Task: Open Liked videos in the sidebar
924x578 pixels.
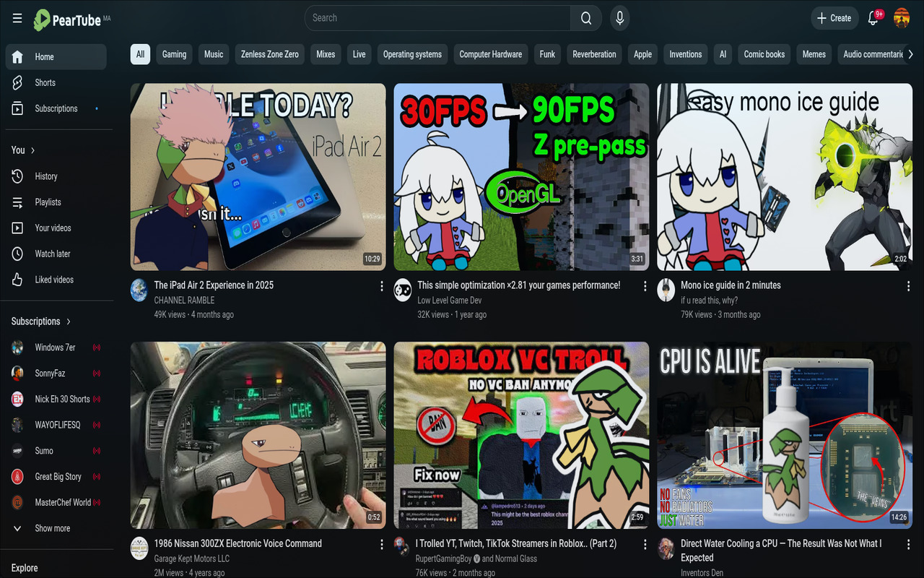Action: (x=56, y=280)
